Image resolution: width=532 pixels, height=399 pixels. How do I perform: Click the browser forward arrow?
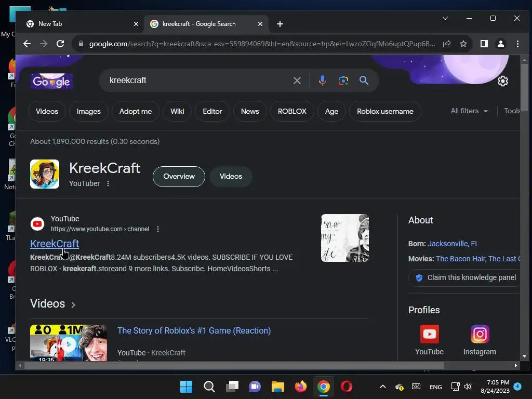click(x=44, y=44)
